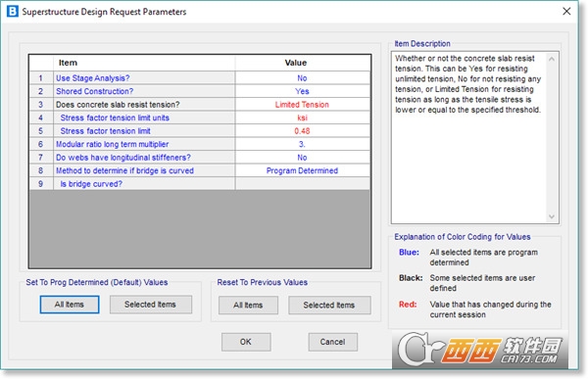
Task: Select the 'Use Stage Analysis?' item
Action: pyautogui.click(x=144, y=78)
